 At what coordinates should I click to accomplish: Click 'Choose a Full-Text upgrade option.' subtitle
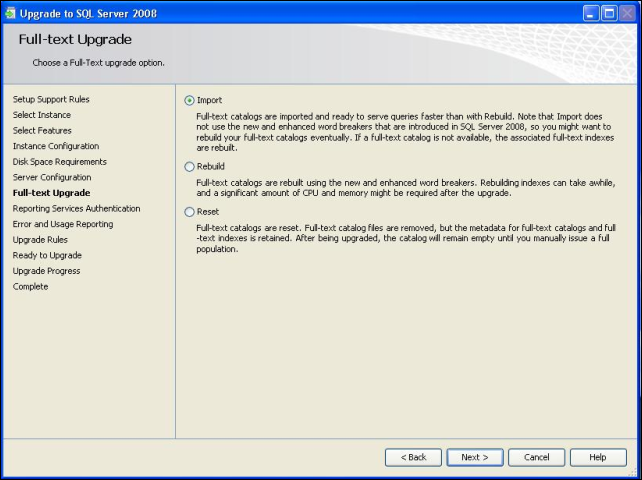98,63
